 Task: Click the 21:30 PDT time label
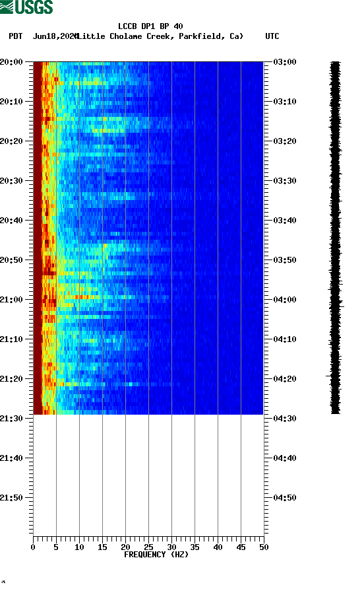tap(12, 419)
